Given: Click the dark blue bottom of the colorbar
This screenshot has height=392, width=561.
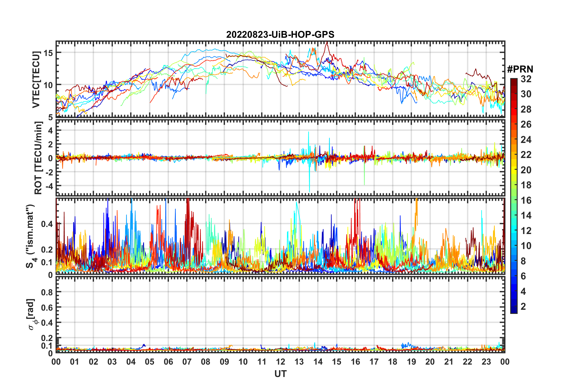Looking at the screenshot, I should (514, 311).
